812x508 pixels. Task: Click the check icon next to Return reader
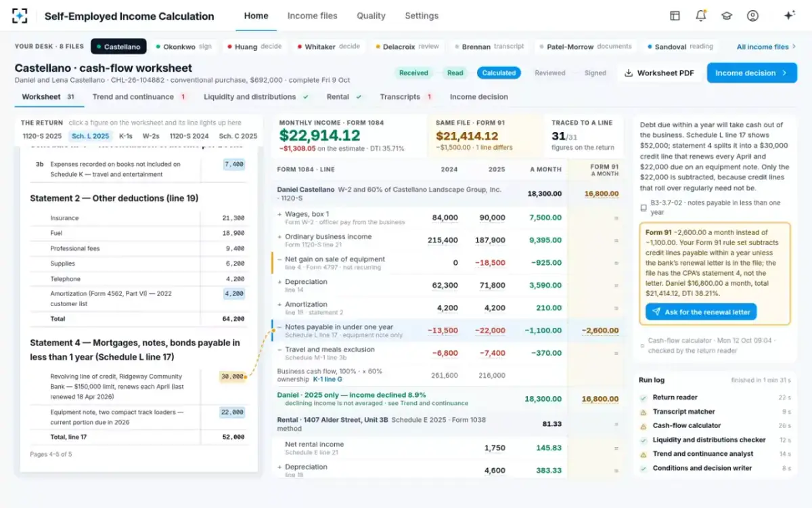coord(644,398)
